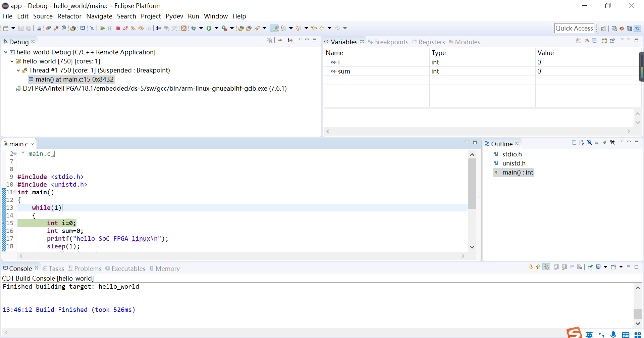
Task: Collapse All nodes in the Outline view
Action: (x=574, y=143)
